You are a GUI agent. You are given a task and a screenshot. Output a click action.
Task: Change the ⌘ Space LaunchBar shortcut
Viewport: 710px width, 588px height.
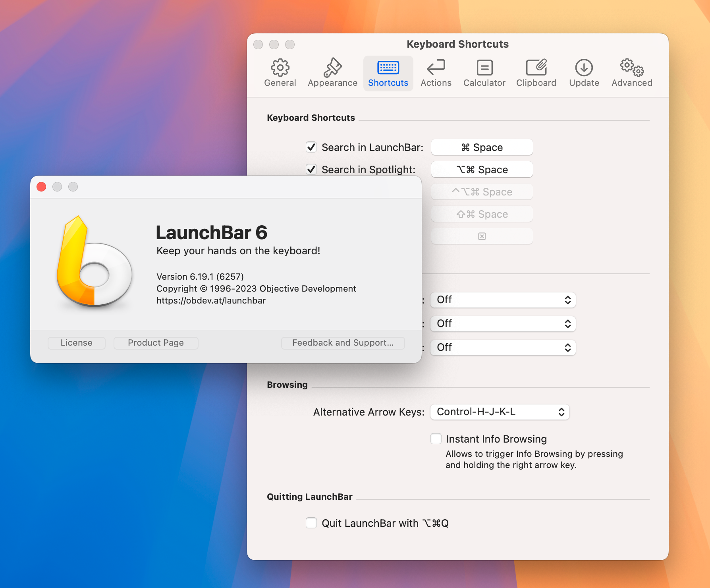coord(482,147)
